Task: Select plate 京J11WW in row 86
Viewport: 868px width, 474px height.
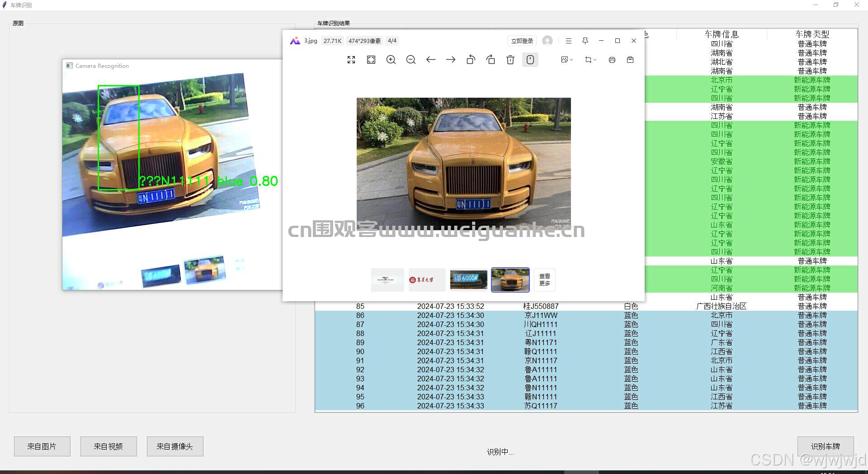Action: point(541,315)
